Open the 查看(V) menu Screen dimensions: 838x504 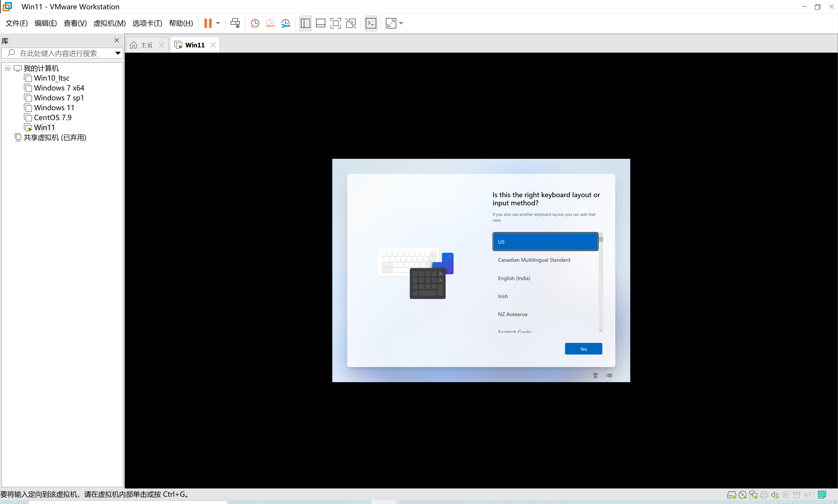coord(75,23)
